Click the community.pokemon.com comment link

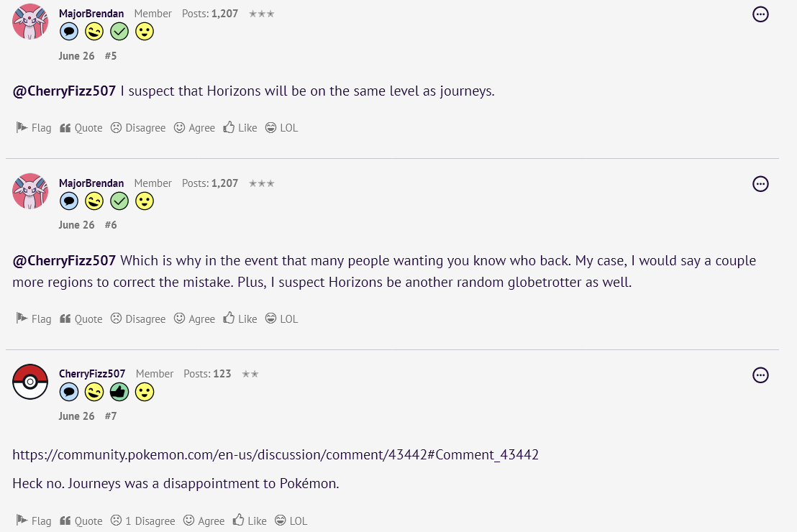[x=275, y=455]
